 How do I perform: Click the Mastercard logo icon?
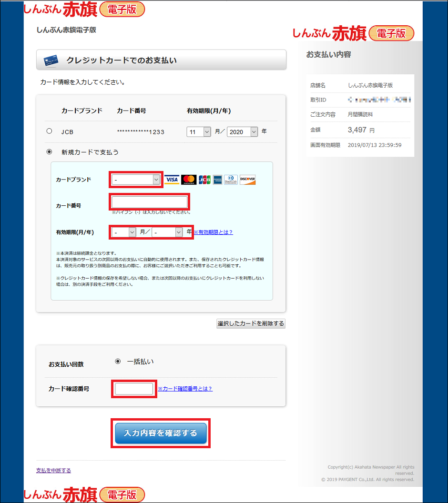(x=189, y=180)
